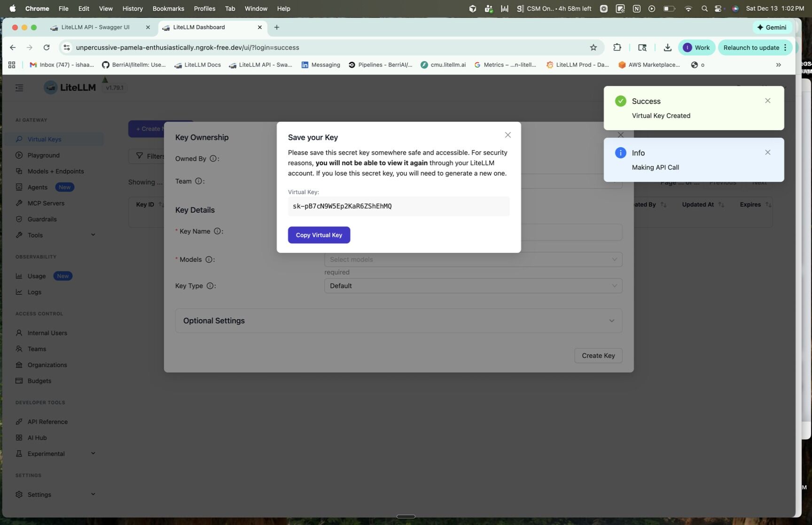Show info tooltip for Models

point(209,259)
